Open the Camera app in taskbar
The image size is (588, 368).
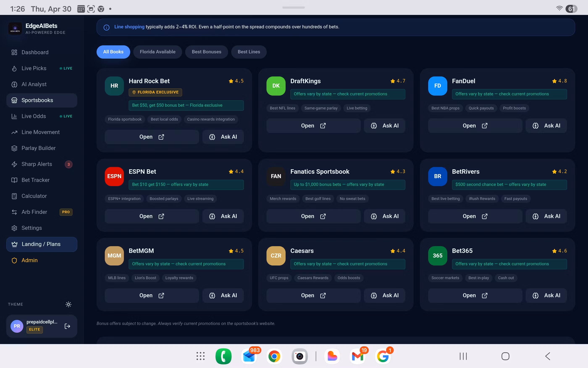point(300,356)
